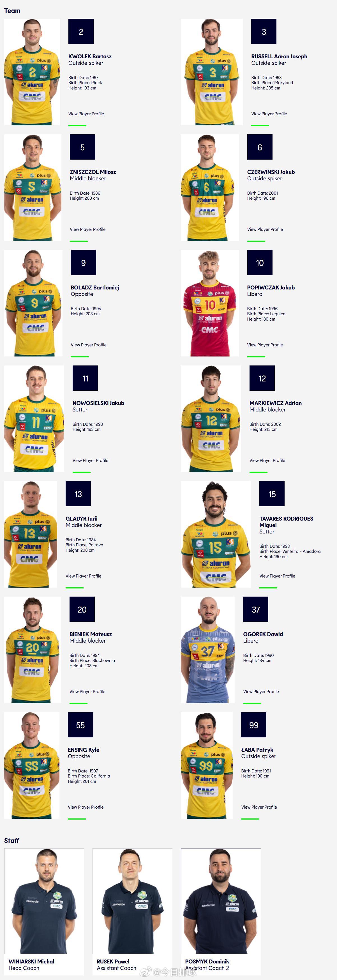Select jersey number 9 badge of BOLADZ
Viewport: 337px width, 980px height.
pos(83,263)
